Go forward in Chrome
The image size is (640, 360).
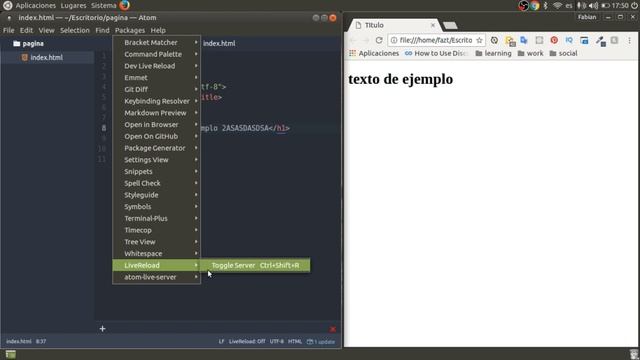coord(366,40)
